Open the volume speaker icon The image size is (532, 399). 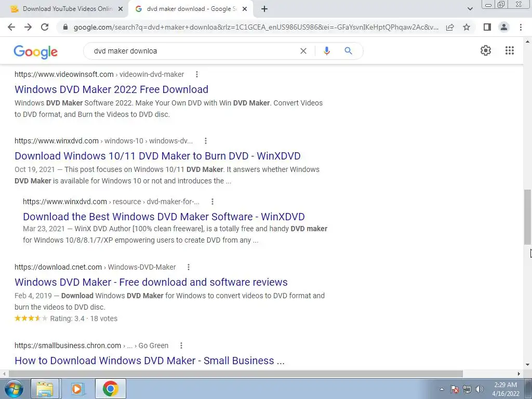480,389
